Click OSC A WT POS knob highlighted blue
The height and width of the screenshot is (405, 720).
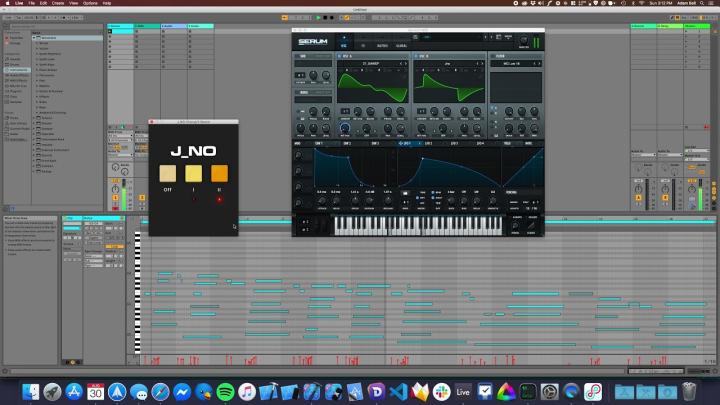[345, 128]
